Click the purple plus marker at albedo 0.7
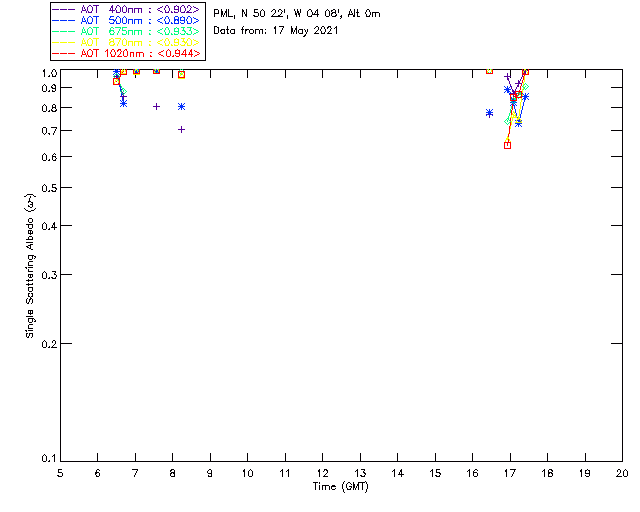640x512 pixels. click(182, 129)
